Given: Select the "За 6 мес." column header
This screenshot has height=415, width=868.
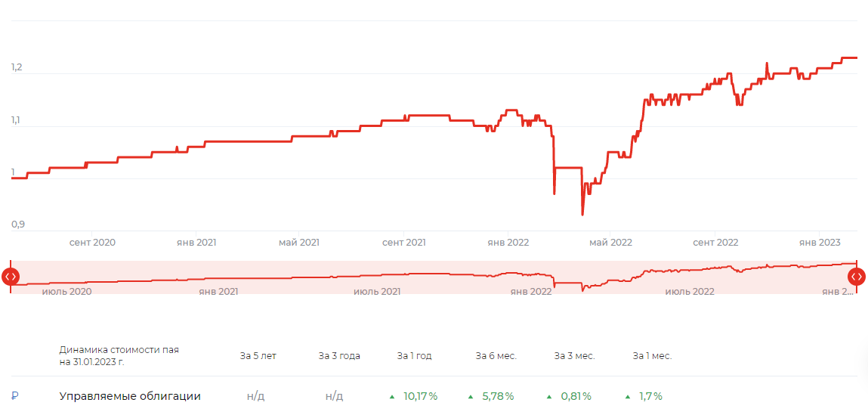Looking at the screenshot, I should (x=496, y=356).
